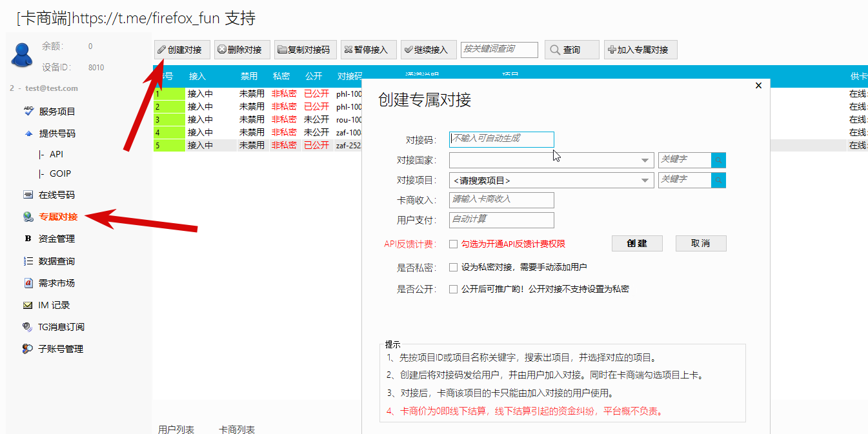Click the 资金管理 bold B icon
Image resolution: width=868 pixels, height=434 pixels.
click(x=28, y=239)
